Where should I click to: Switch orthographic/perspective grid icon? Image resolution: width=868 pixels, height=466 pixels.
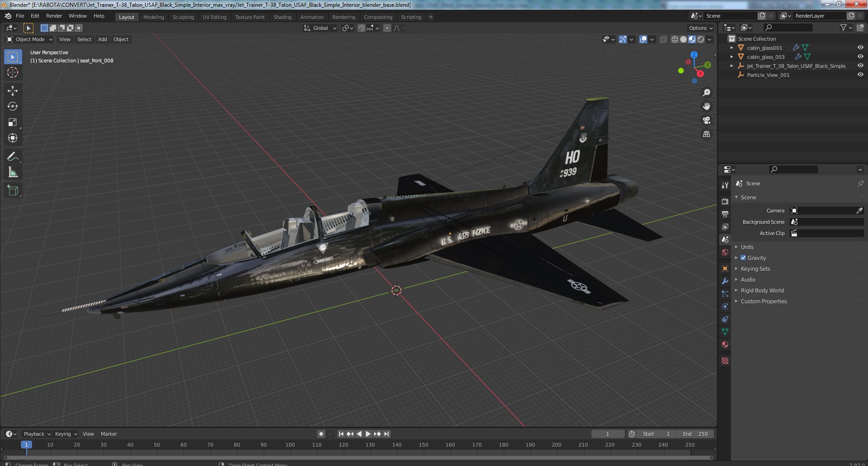(x=706, y=134)
